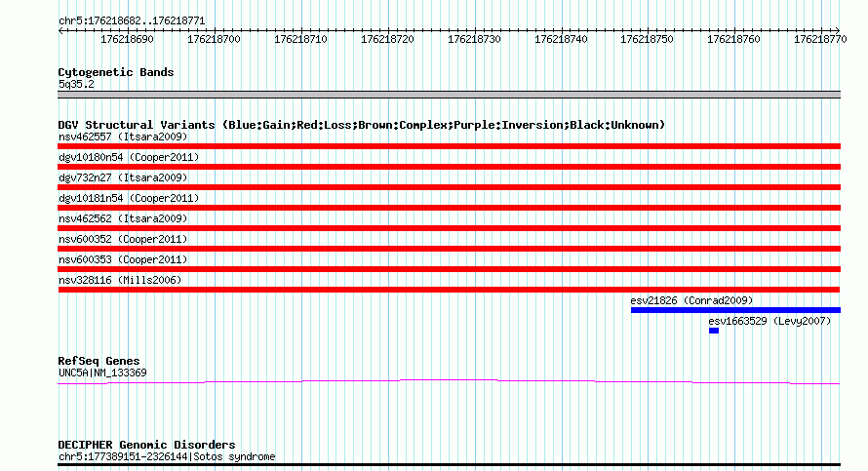Click the DECIPHER Genomic Disorders track title
This screenshot has width=868, height=471.
click(146, 445)
